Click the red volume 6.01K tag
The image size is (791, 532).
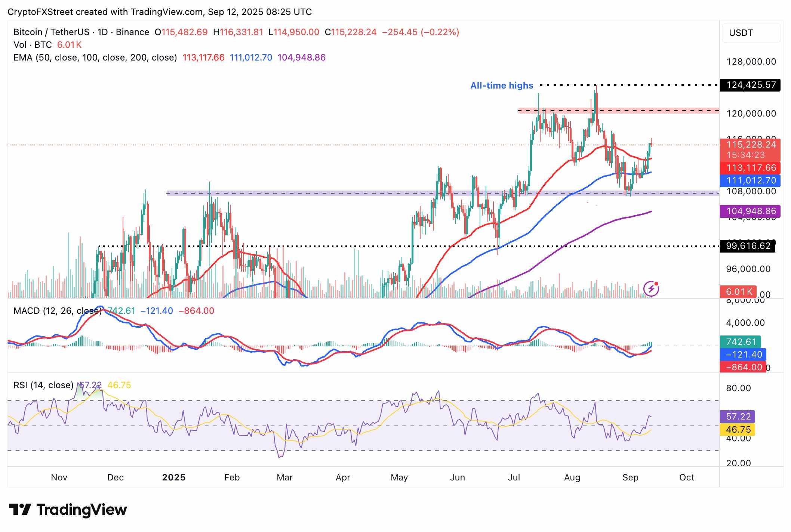click(738, 292)
